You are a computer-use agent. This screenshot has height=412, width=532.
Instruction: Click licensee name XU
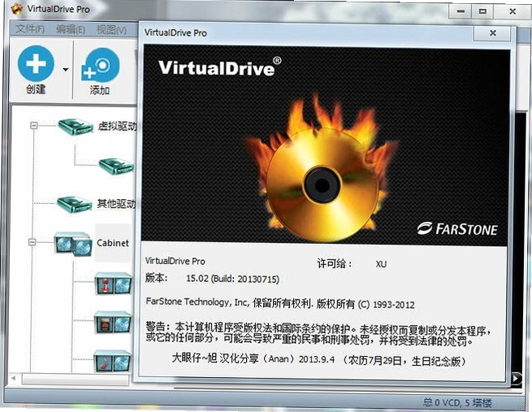[x=381, y=264]
